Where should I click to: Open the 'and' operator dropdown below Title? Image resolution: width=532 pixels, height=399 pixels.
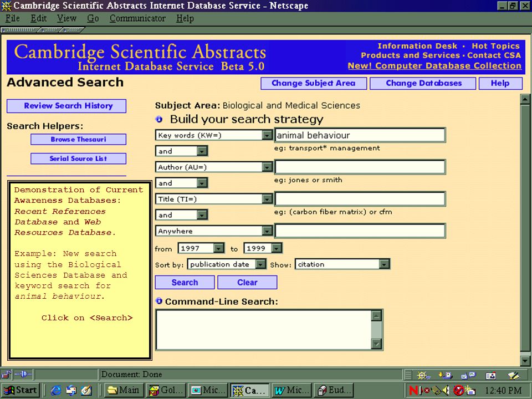tap(202, 215)
